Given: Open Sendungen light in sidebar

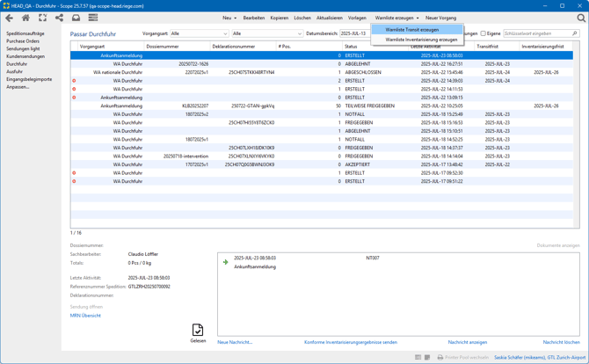Looking at the screenshot, I should pos(23,48).
